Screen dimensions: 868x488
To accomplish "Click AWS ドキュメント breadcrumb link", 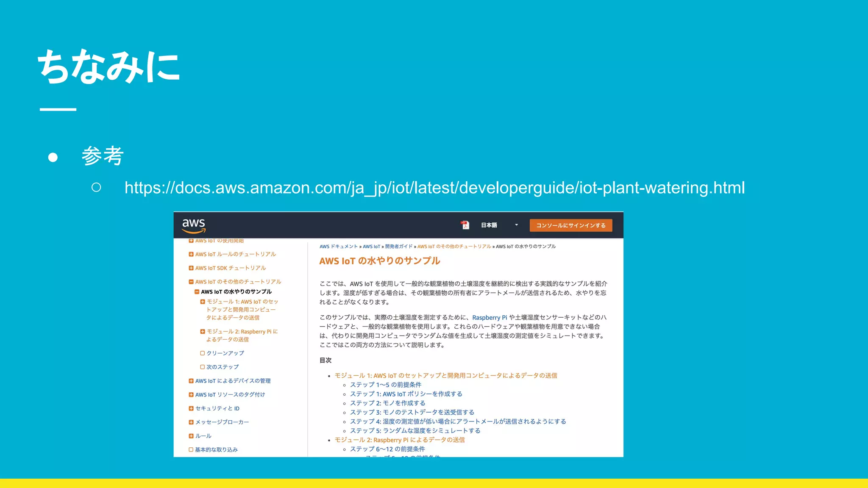I will click(339, 247).
